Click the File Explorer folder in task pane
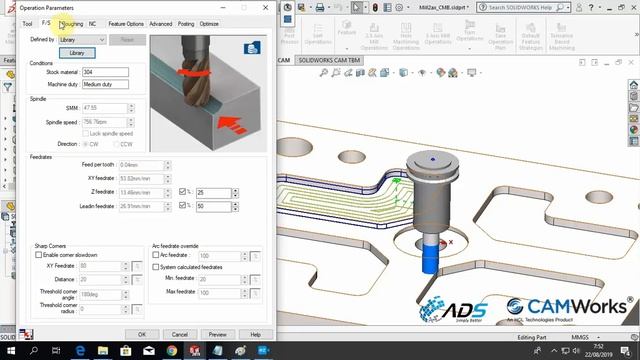This screenshot has width=640, height=360. pos(633,107)
